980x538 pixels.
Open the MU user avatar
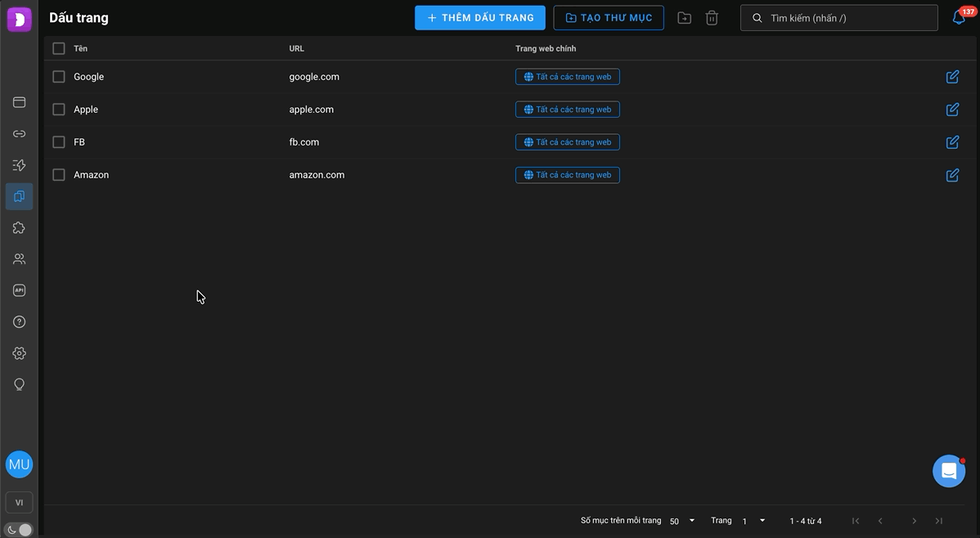pos(20,464)
